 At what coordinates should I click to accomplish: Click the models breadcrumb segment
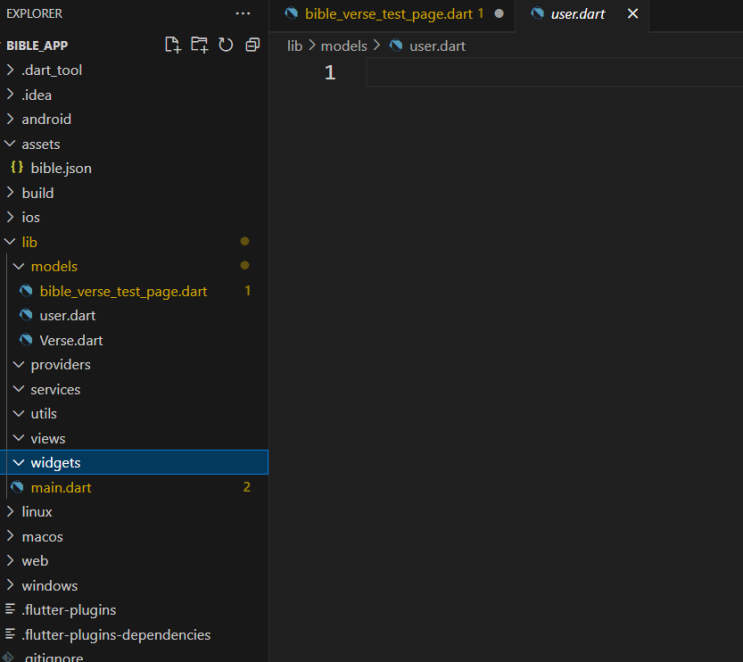click(x=344, y=46)
